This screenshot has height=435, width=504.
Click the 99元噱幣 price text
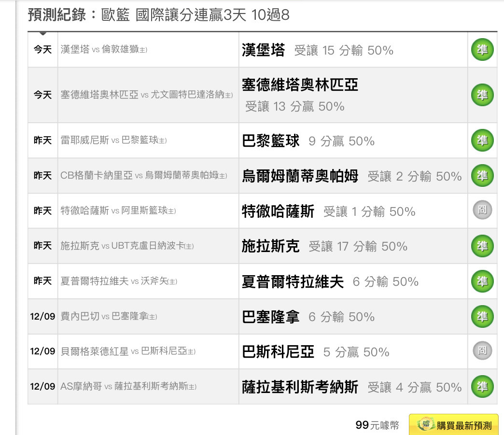pos(377,425)
